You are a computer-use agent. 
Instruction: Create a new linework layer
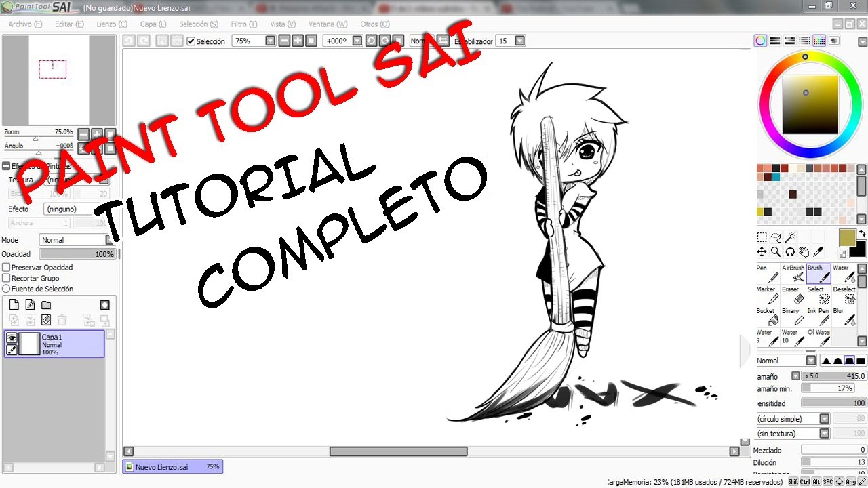pos(30,305)
